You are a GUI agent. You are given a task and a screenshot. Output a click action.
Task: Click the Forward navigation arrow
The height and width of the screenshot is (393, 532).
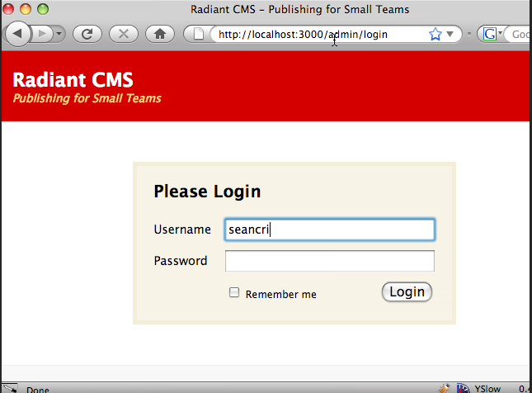tap(43, 34)
